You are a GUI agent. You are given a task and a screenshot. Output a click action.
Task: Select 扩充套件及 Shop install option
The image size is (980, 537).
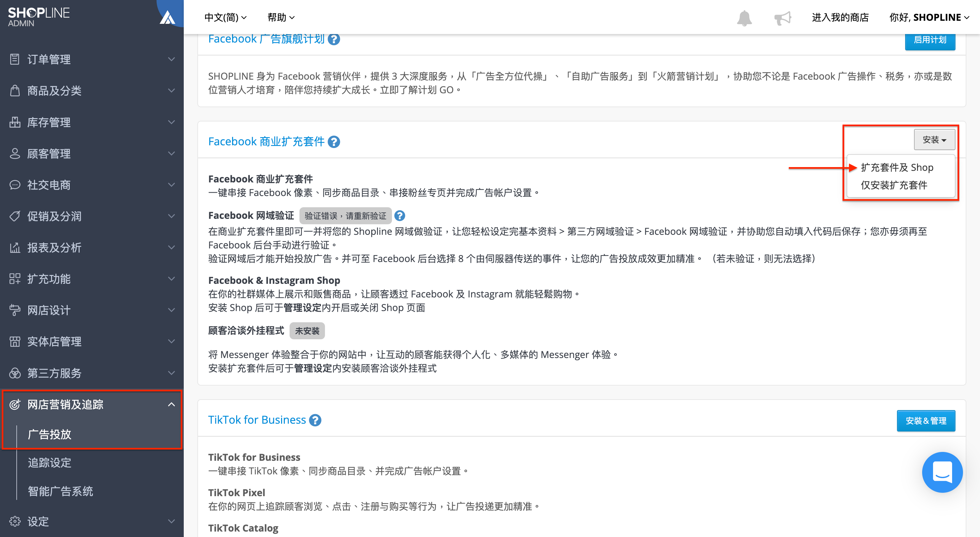coord(897,167)
